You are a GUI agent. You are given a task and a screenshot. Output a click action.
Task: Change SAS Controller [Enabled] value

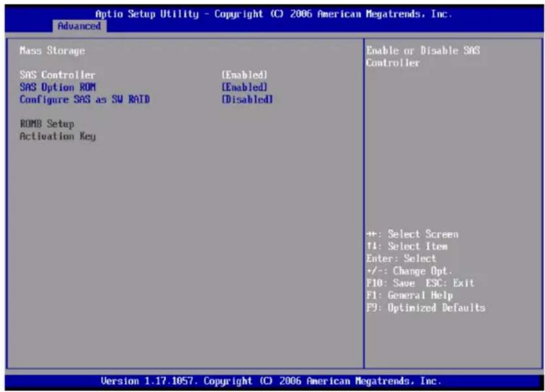click(244, 75)
